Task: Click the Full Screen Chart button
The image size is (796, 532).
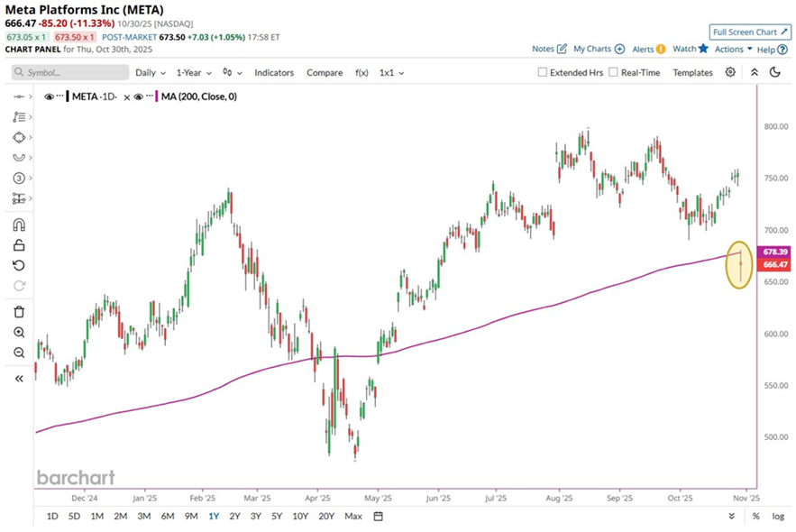Action: (750, 32)
